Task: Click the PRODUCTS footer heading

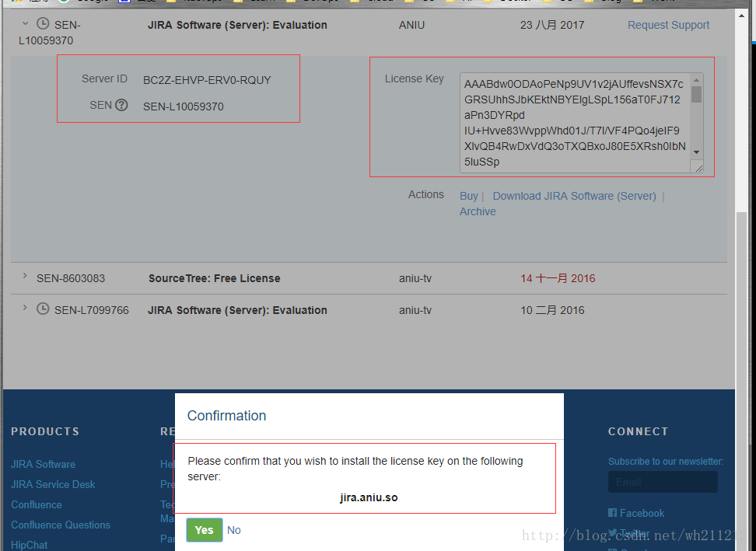Action: click(x=45, y=431)
